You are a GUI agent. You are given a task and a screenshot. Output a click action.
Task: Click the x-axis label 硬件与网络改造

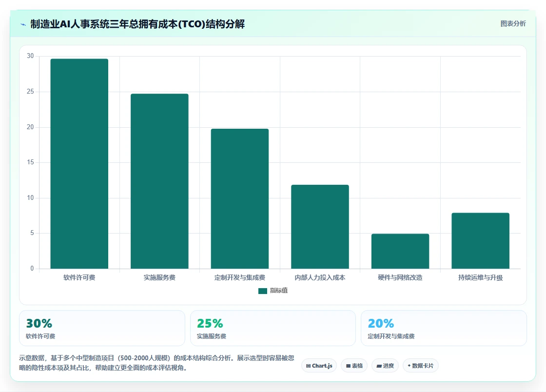400,277
